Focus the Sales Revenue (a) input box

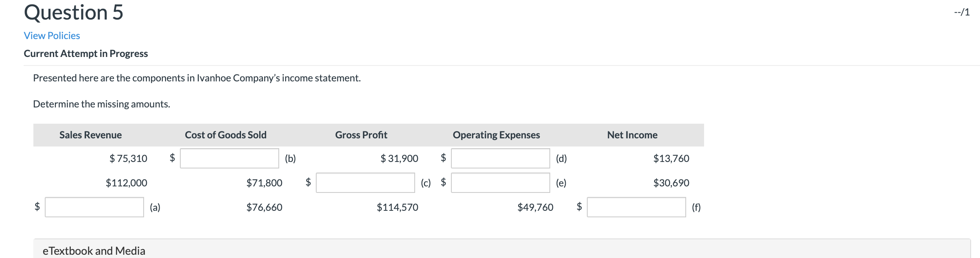point(94,207)
